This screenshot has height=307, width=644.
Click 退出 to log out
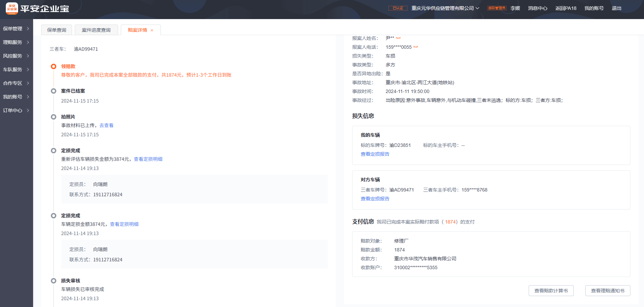[x=616, y=8]
